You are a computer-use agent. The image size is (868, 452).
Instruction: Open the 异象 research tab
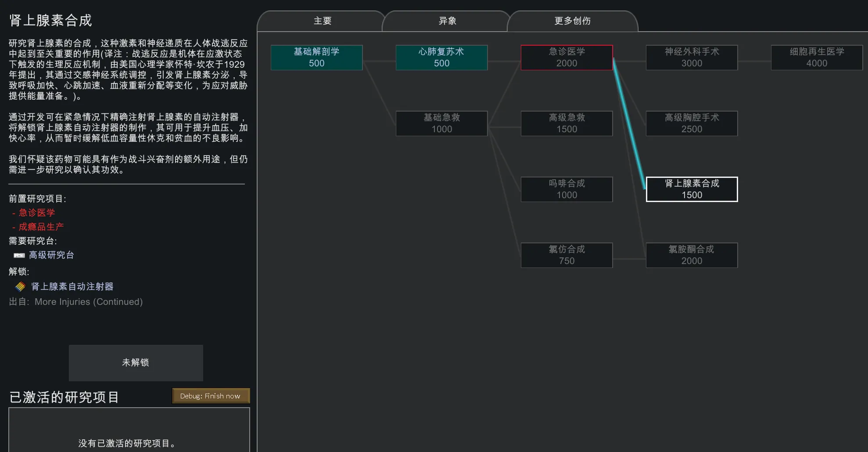(447, 21)
